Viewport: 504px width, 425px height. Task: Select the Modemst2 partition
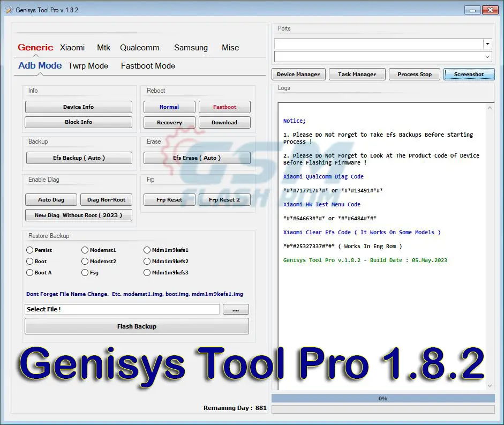pyautogui.click(x=85, y=261)
